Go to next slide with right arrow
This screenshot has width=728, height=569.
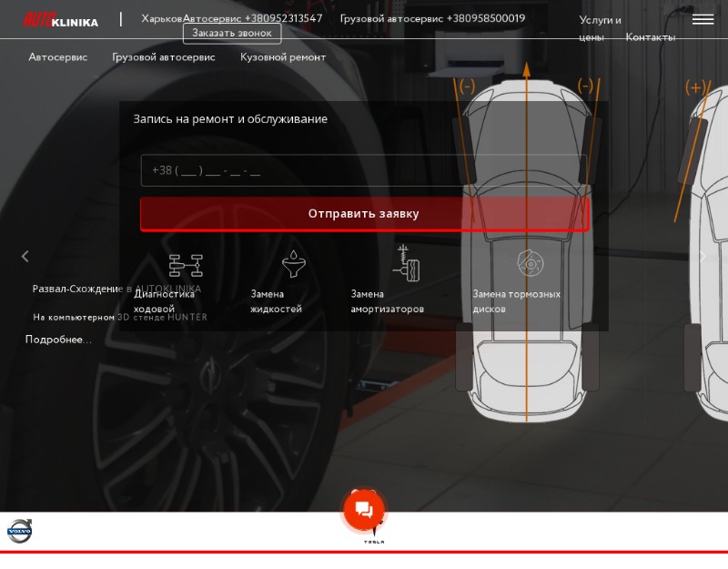(703, 257)
